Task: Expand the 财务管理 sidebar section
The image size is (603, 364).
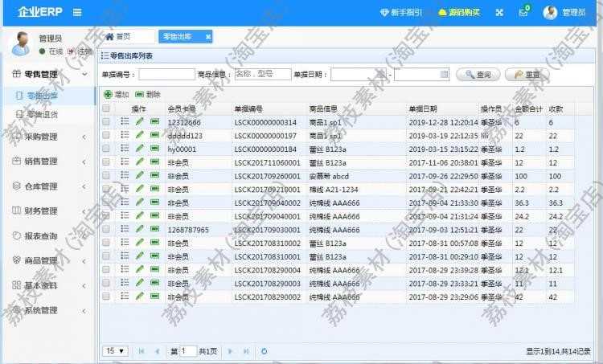Action: 49,211
